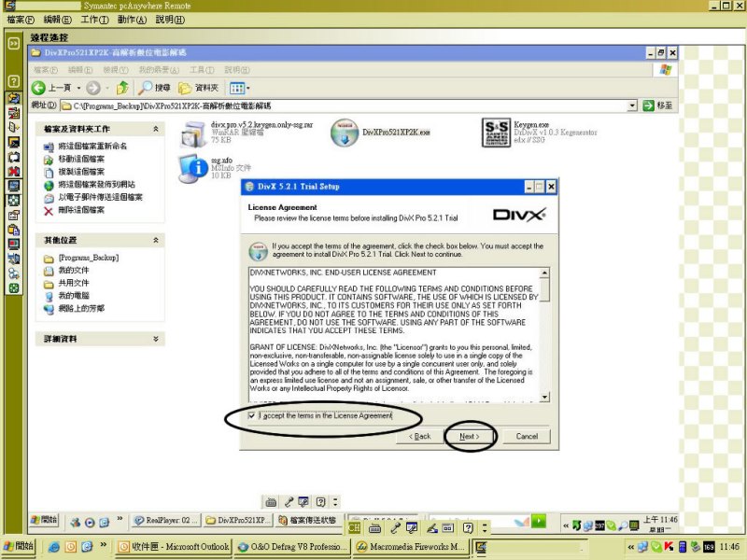This screenshot has height=560, width=747.
Task: Expand pcAnywhere sidebar with double-arrow icon
Action: [x=13, y=43]
